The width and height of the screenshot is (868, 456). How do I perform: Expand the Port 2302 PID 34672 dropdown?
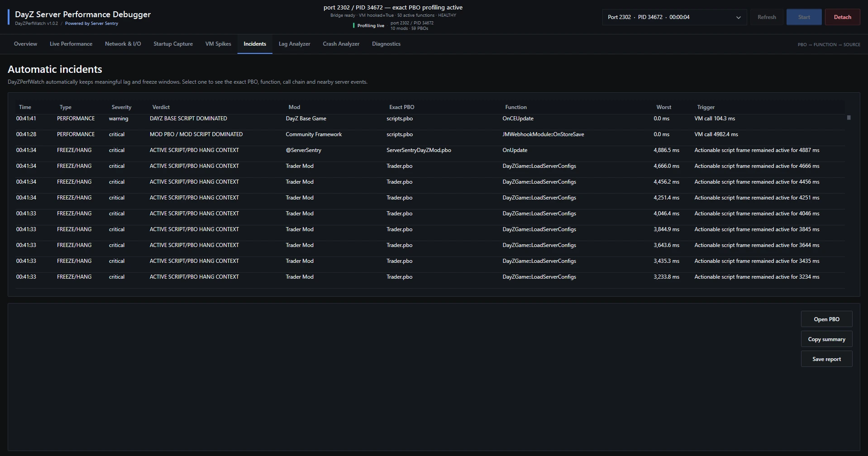click(674, 17)
